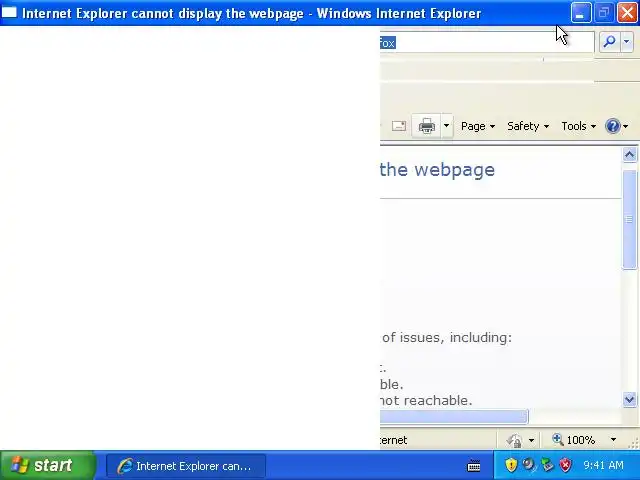Open the search provider dropdown arrow
Image resolution: width=640 pixels, height=480 pixels.
pos(627,41)
